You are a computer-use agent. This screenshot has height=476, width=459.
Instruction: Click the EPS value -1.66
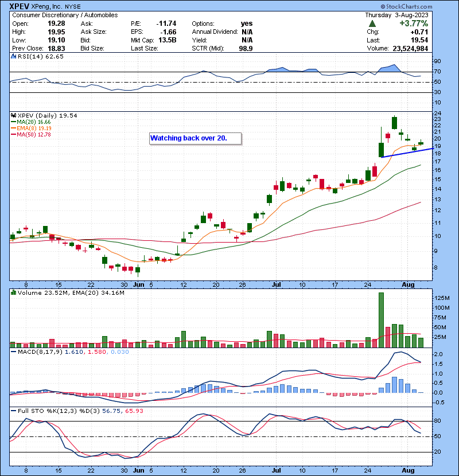click(169, 32)
